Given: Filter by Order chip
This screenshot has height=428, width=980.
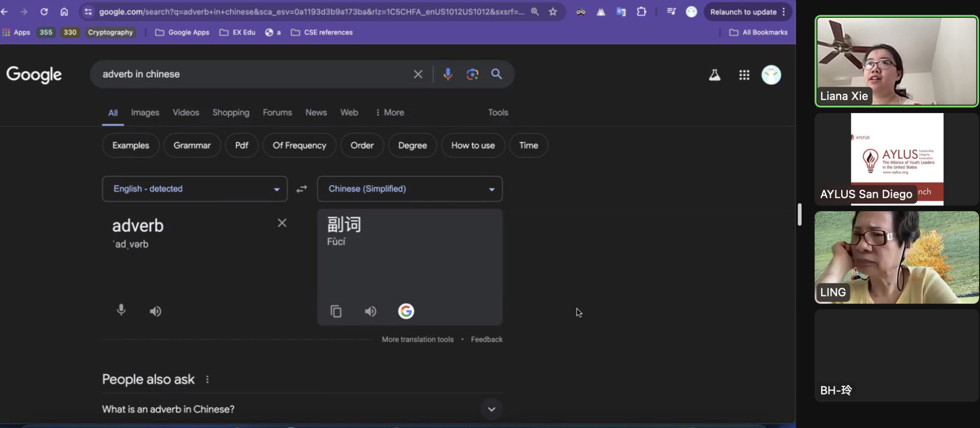Looking at the screenshot, I should tap(362, 146).
